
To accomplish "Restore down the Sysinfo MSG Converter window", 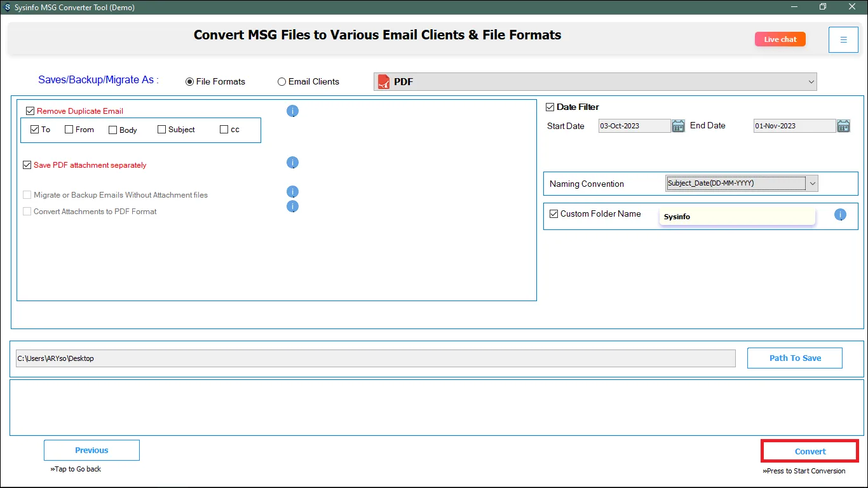I will [823, 7].
